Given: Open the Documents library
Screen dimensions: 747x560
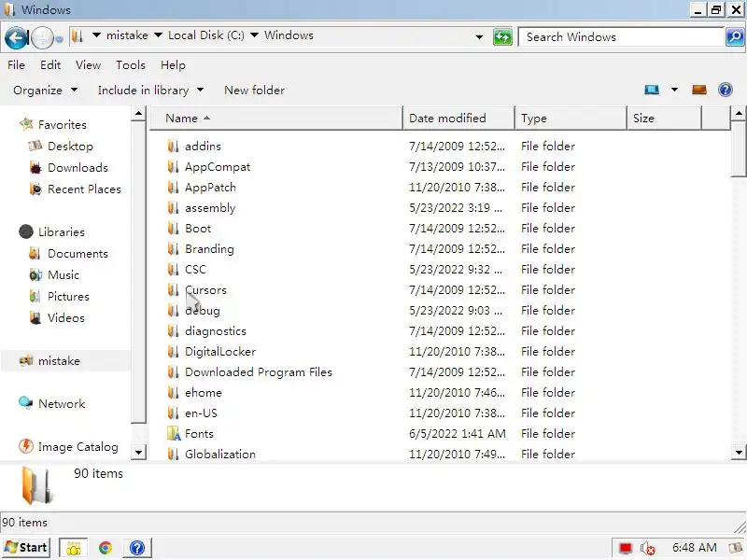Looking at the screenshot, I should pos(78,253).
